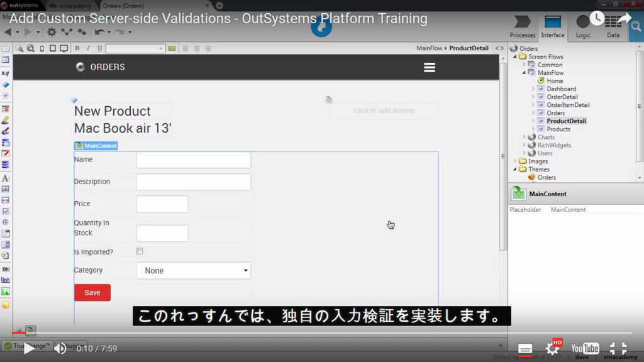Click the Name input field

[x=194, y=160]
